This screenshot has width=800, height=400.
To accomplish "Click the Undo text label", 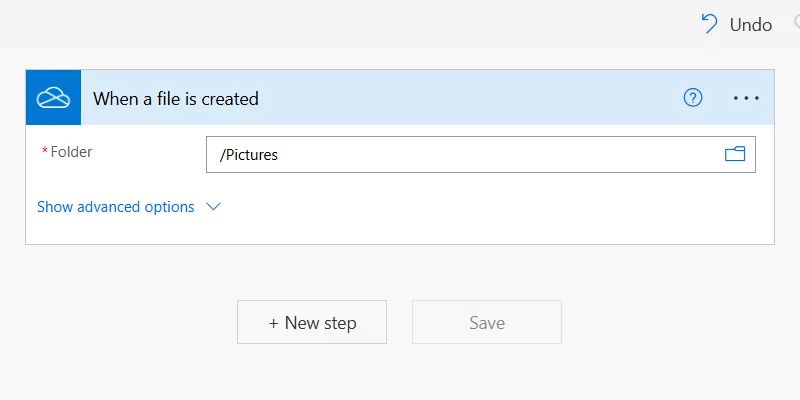I will click(750, 25).
